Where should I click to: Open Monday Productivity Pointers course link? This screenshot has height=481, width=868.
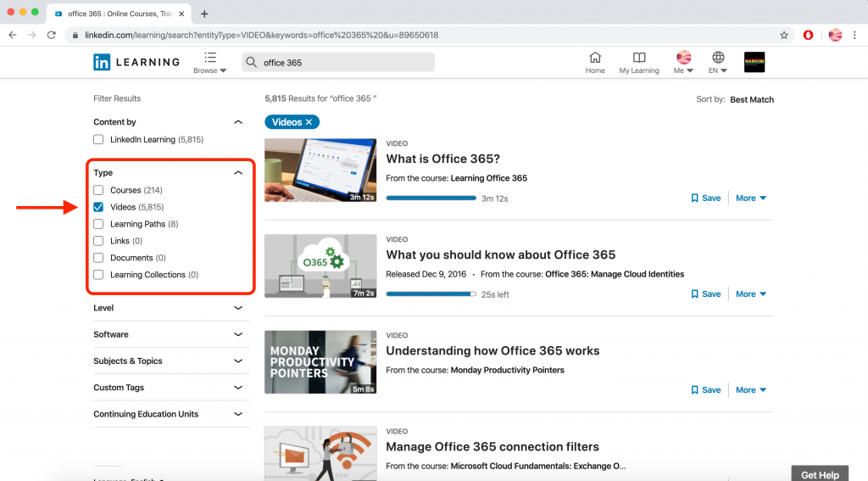(x=507, y=370)
